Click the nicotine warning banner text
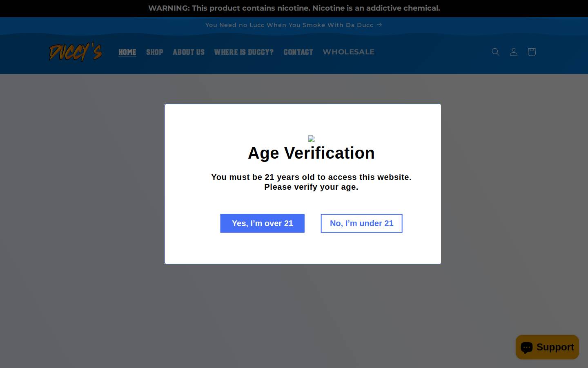 tap(294, 8)
